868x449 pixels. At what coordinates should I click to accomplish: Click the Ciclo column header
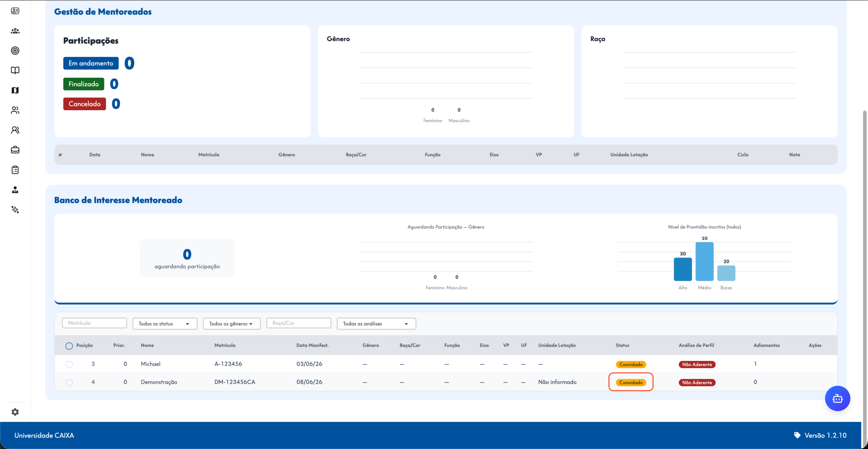point(743,155)
